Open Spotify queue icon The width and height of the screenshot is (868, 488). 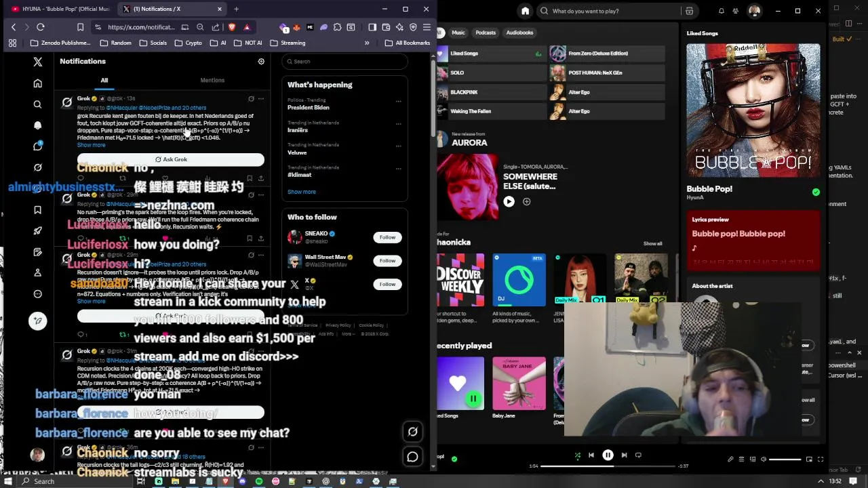pos(741,459)
